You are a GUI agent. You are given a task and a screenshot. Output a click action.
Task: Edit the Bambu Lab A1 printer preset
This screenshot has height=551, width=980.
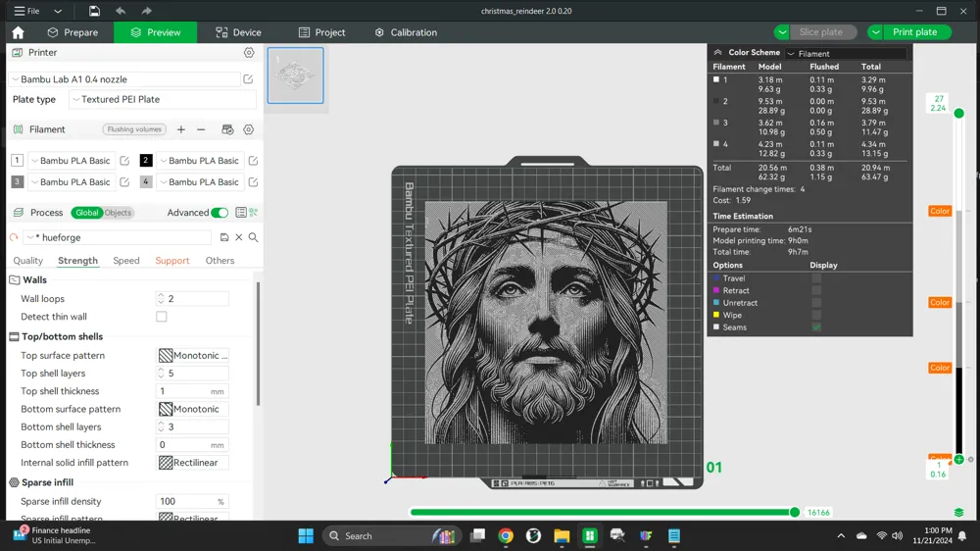pos(248,79)
